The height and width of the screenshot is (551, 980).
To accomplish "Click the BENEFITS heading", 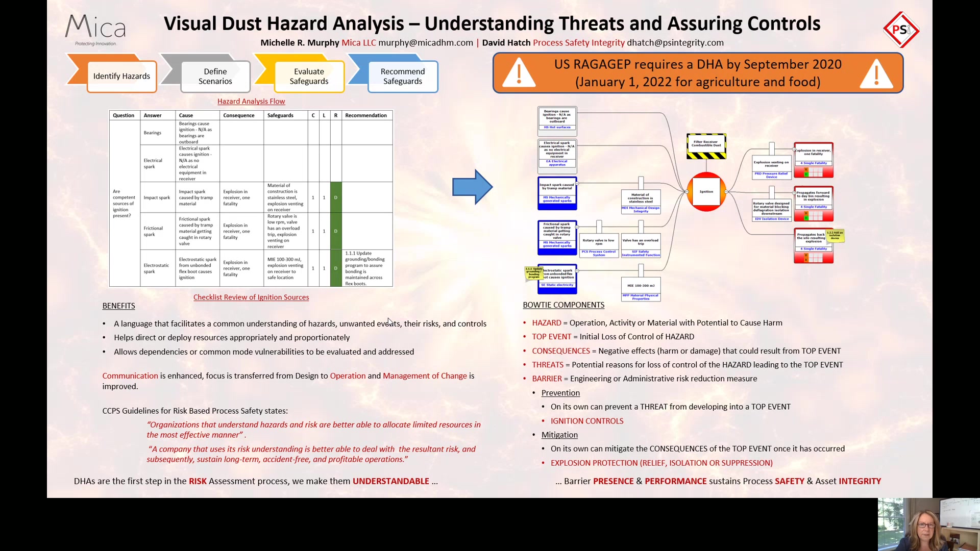I will 118,306.
